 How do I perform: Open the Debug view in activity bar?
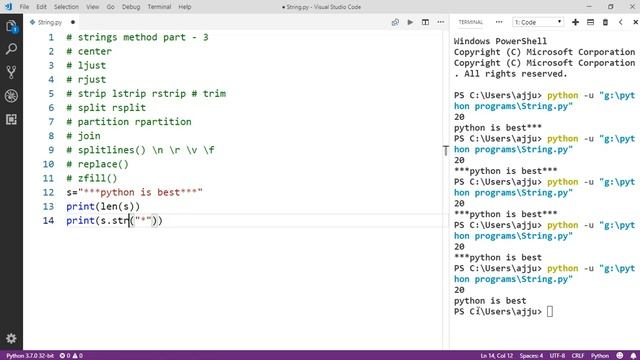(x=11, y=96)
